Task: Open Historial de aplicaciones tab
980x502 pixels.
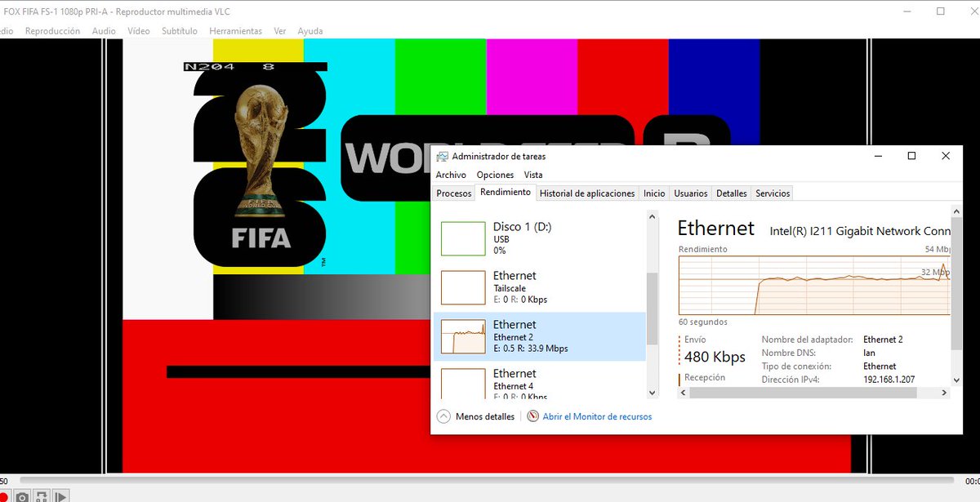Action: [587, 193]
